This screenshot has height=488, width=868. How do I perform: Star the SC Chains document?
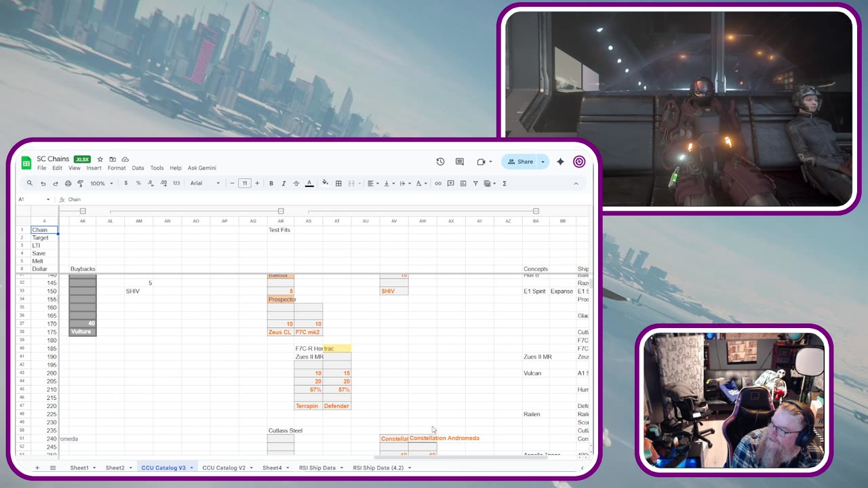coord(100,159)
